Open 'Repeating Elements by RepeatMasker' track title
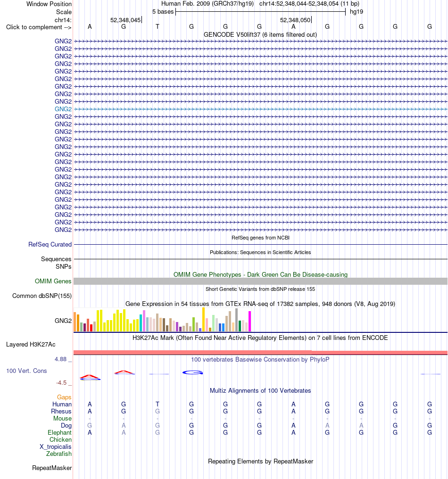The width and height of the screenshot is (448, 479). [x=260, y=461]
